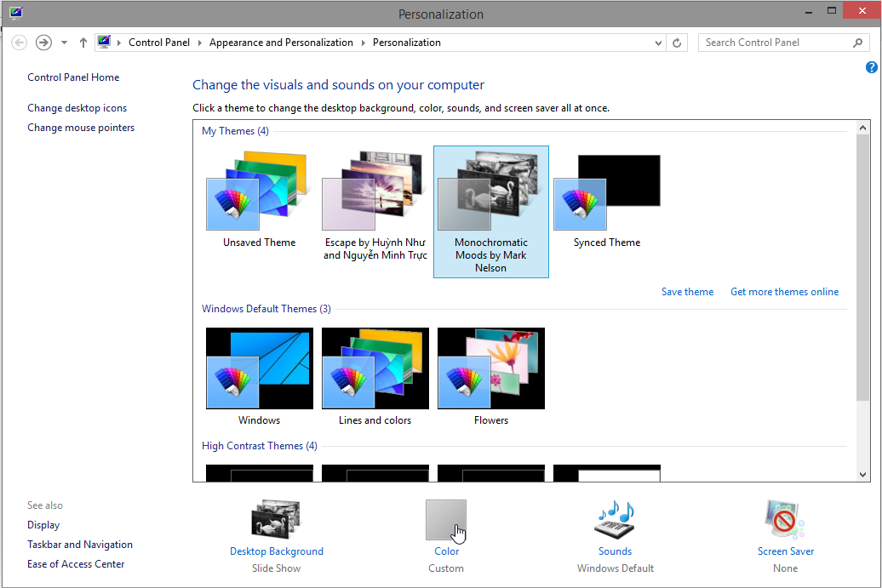Click the Save theme link
882x588 pixels.
pyautogui.click(x=687, y=292)
